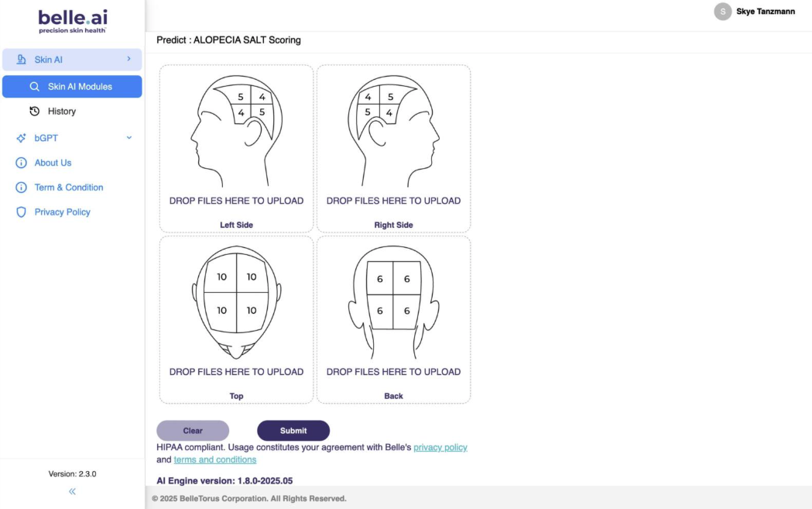Open Skin AI Modules menu item
Viewport: 812px width, 509px height.
80,87
